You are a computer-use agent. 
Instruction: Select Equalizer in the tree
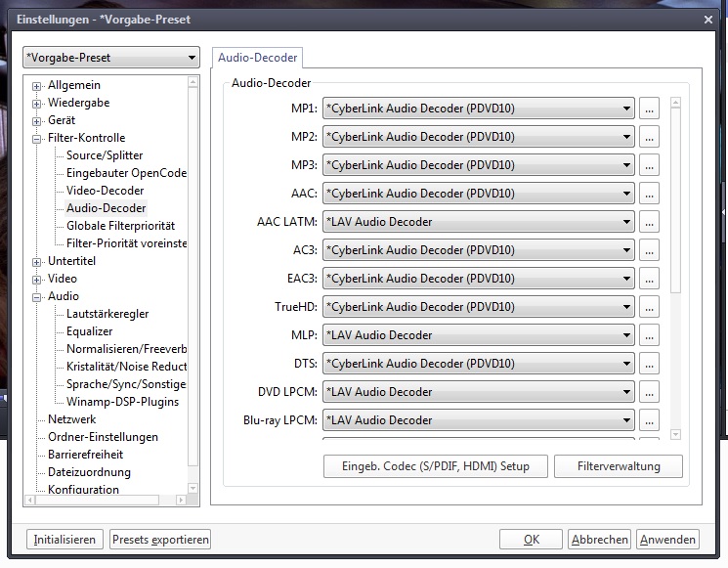89,331
